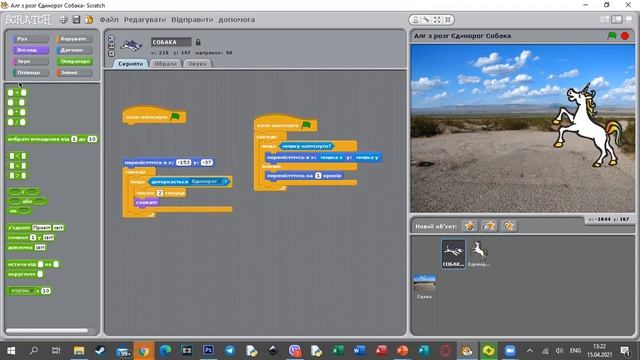This screenshot has height=360, width=640.
Task: Click the pick random 1 to 10 block
Action: pyautogui.click(x=52, y=139)
